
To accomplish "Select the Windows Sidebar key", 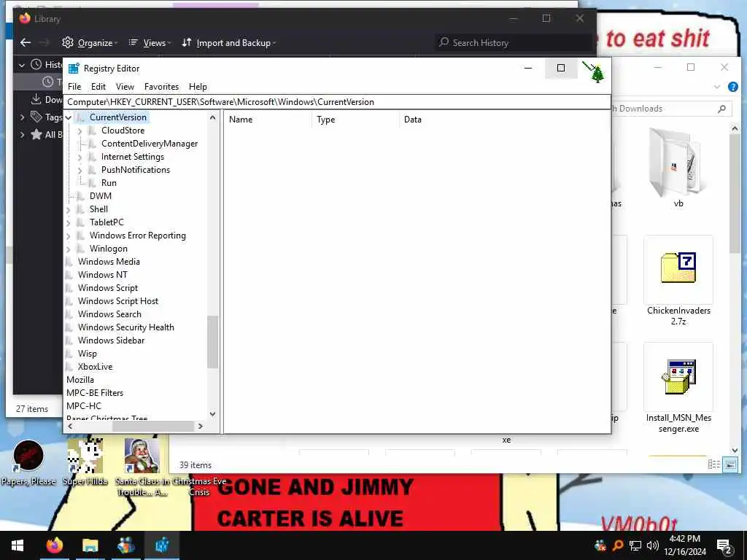I will pyautogui.click(x=111, y=341).
